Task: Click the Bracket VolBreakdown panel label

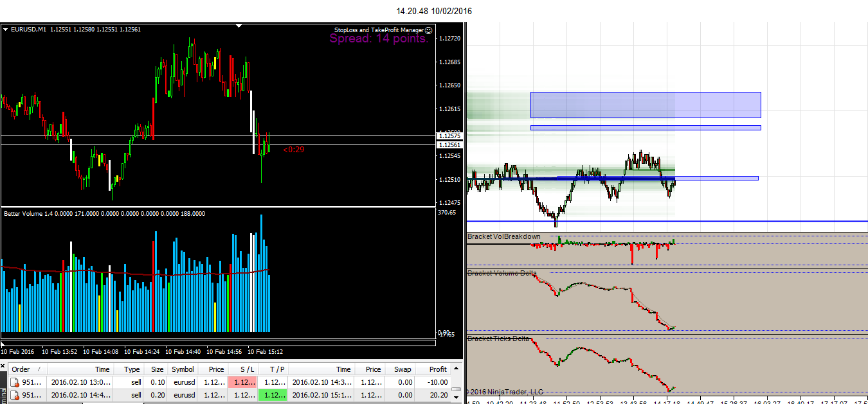Action: point(504,237)
